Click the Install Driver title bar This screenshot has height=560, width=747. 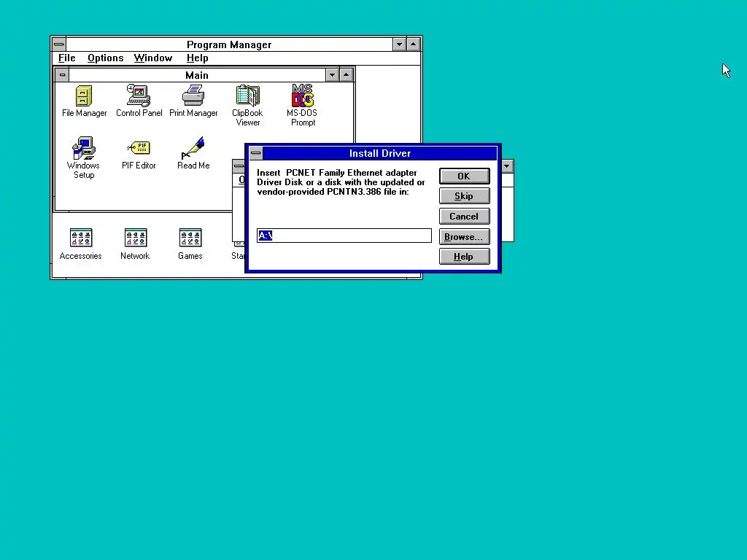pos(379,153)
